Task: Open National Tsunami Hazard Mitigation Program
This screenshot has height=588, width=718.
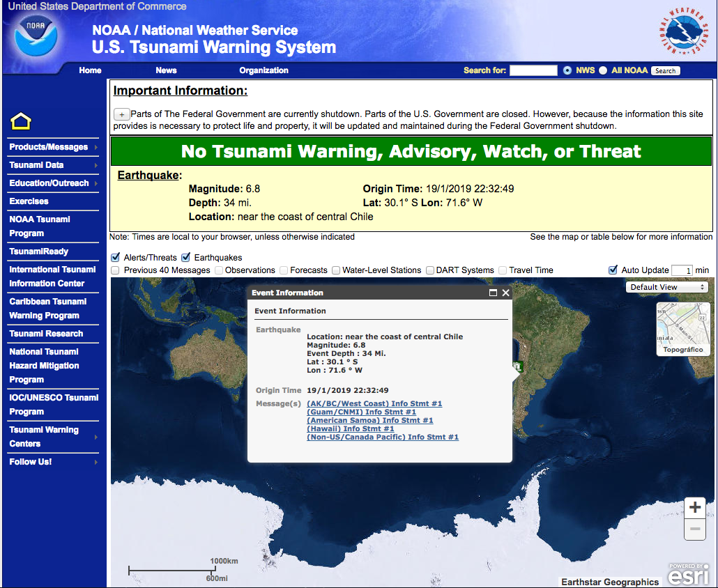Action: click(44, 366)
